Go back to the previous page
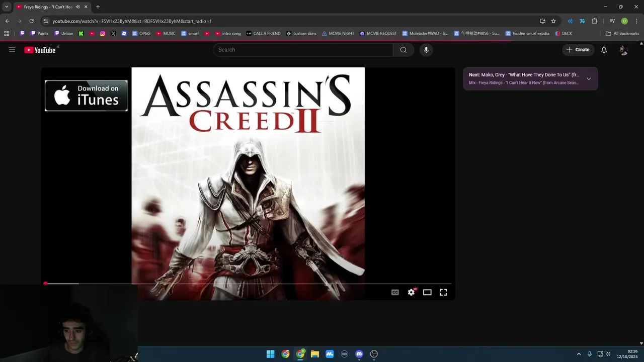The image size is (644, 362). [x=7, y=21]
